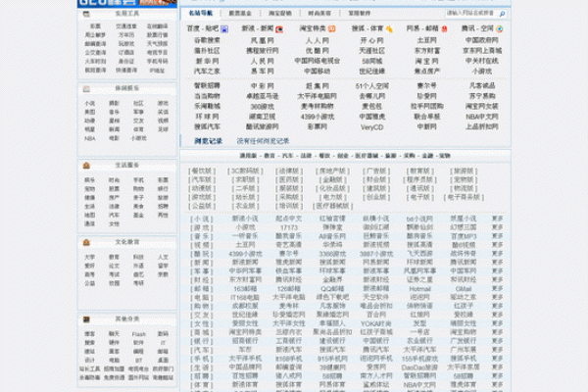Open 中国移动 website link

click(317, 72)
